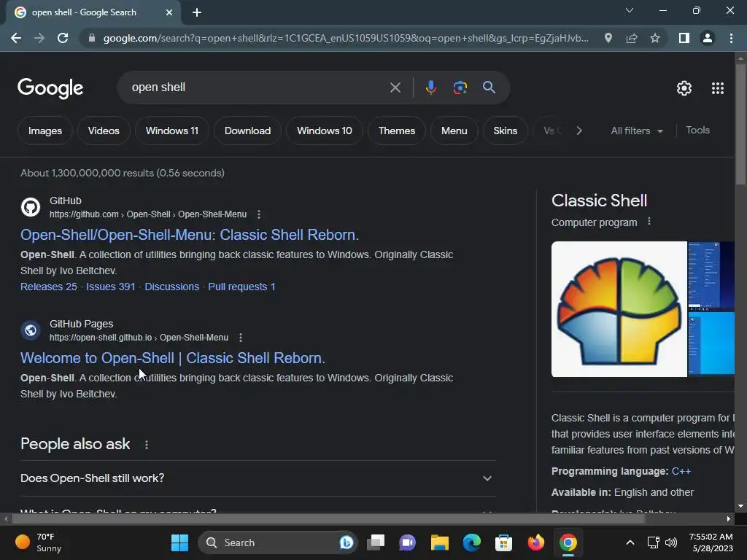This screenshot has width=747, height=560.
Task: Open clock and date in taskbar
Action: click(x=711, y=542)
